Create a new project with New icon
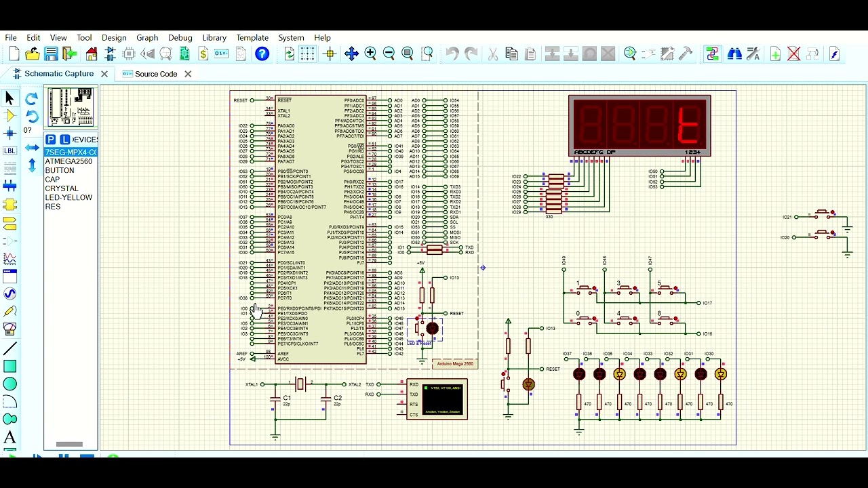This screenshot has height=488, width=868. (x=14, y=54)
